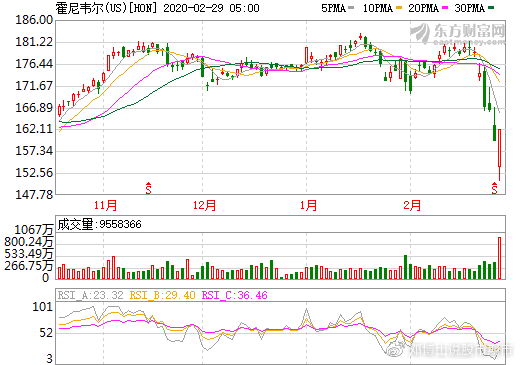
Task: Click the 181.22 price axis value
Action: tap(34, 42)
